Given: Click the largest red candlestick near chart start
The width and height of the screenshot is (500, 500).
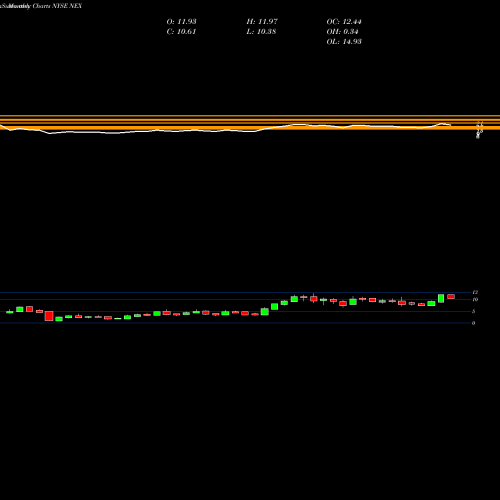Looking at the screenshot, I should pos(49,316).
